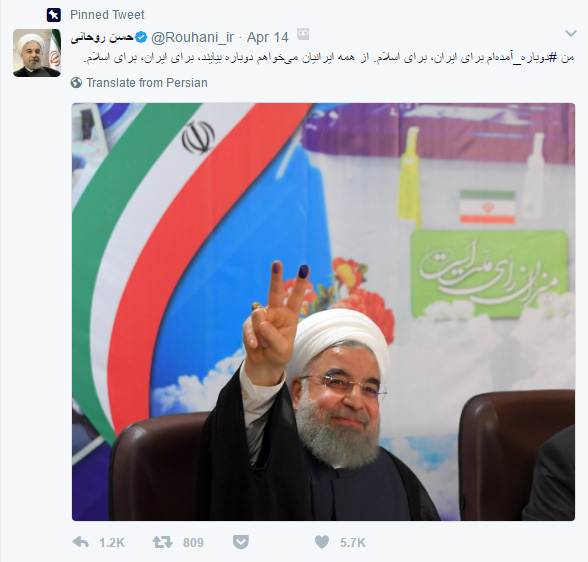
Task: Click the "Pinned Tweet" label
Action: tap(107, 15)
